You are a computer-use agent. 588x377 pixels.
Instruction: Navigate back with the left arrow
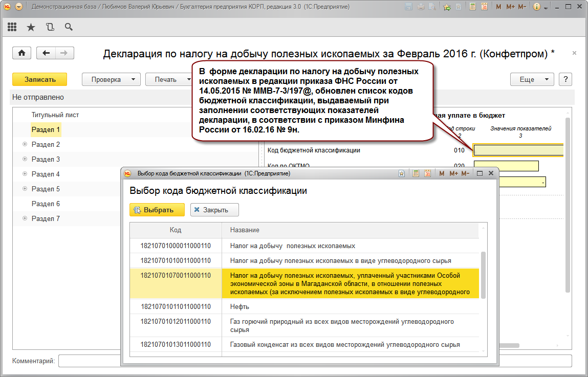tap(47, 53)
